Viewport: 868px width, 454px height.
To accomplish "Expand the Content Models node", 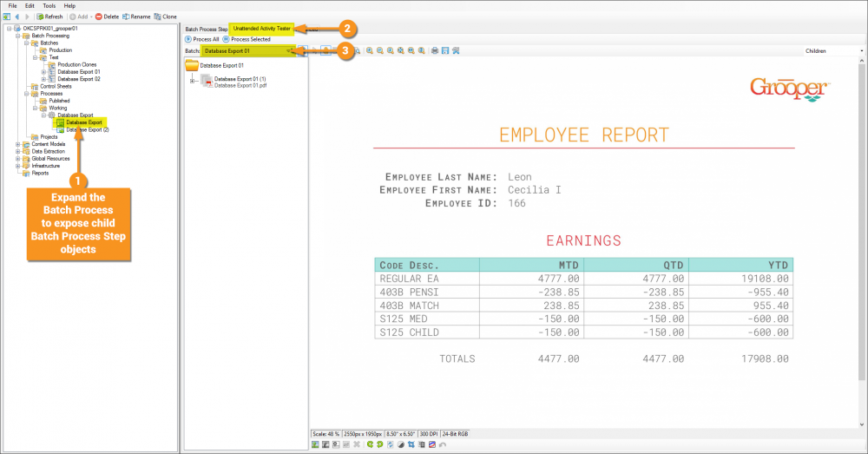I will 17,144.
